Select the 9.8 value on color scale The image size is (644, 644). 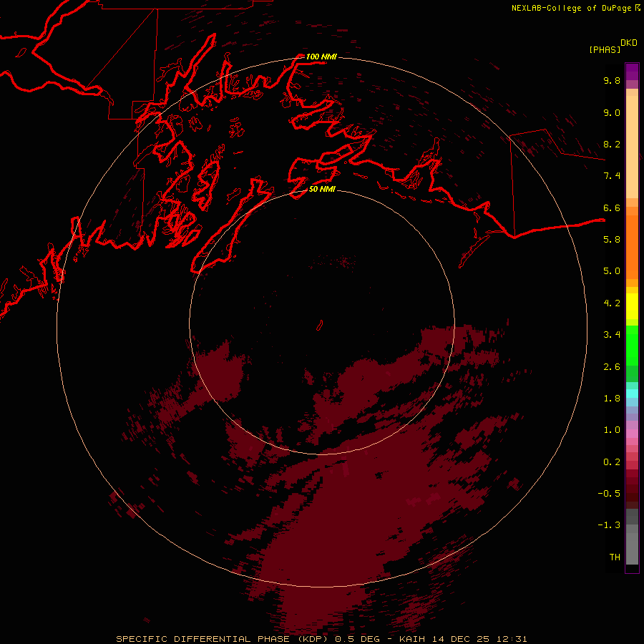tap(612, 80)
